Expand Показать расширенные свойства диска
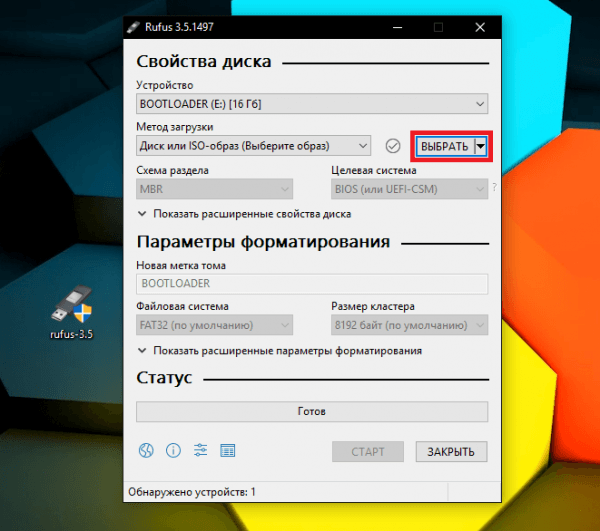Screen dimensions: 600x531 (x=244, y=214)
